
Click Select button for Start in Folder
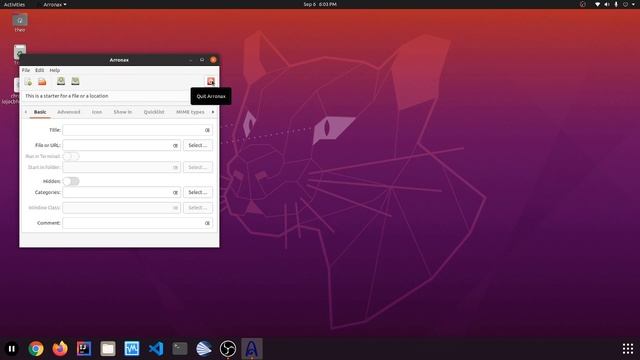pos(198,167)
